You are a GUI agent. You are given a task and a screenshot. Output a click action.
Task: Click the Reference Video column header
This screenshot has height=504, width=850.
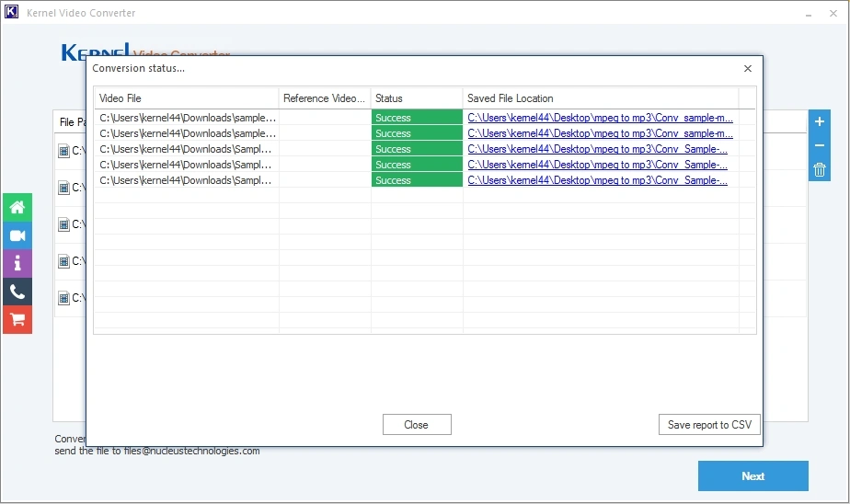325,98
